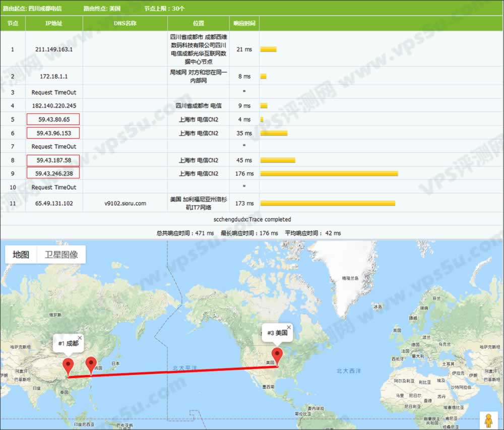The width and height of the screenshot is (504, 430).
Task: Click IP address 59.43.246.238
Action: click(x=53, y=173)
